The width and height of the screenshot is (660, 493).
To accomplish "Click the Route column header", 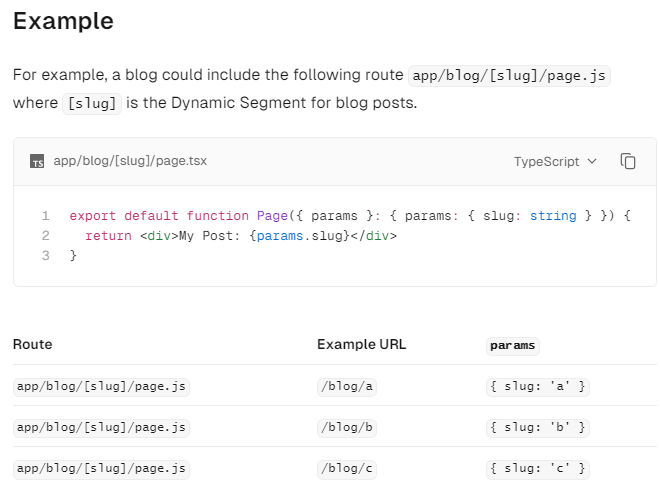I will (x=33, y=345).
